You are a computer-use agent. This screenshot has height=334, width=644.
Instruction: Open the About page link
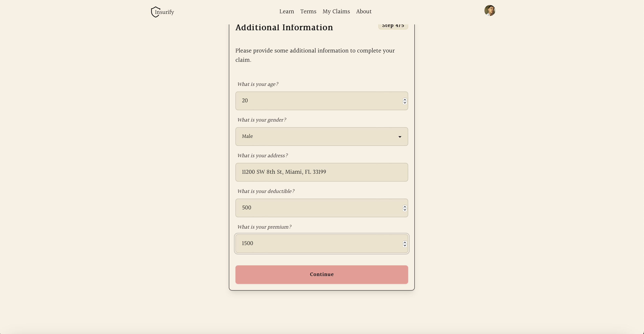[363, 11]
